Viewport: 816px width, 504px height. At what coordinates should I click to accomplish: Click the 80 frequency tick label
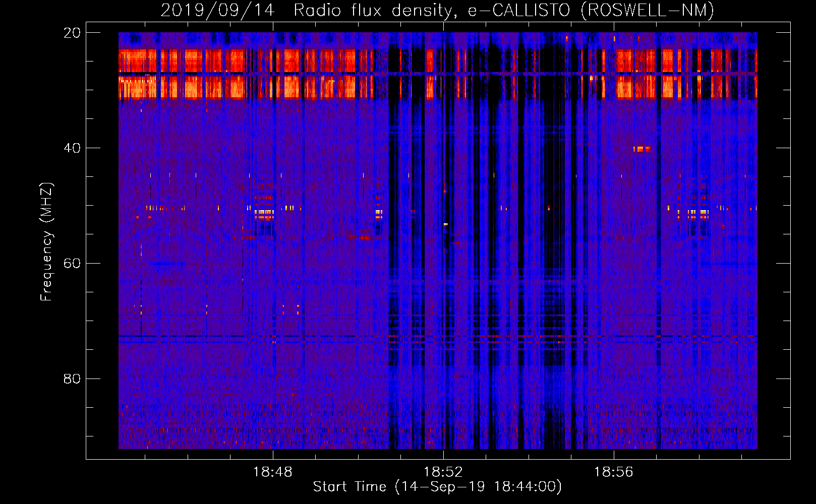(x=72, y=379)
